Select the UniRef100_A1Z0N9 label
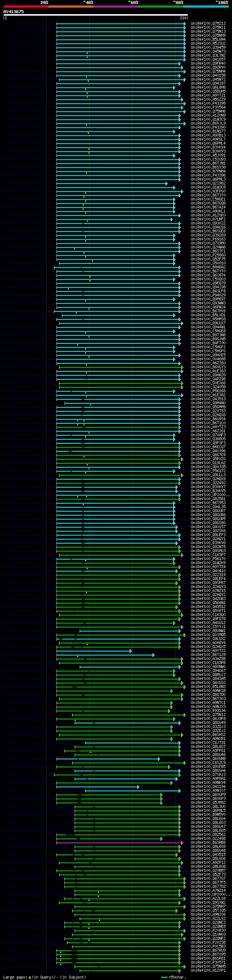The image size is (232, 980). pos(208,115)
